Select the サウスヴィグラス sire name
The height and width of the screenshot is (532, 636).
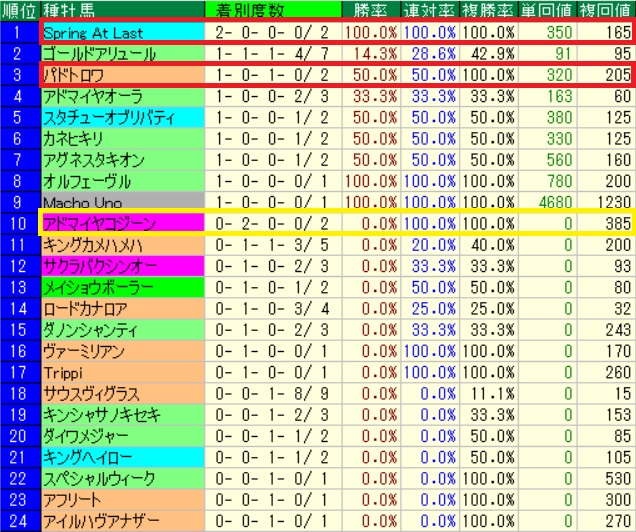[91, 394]
